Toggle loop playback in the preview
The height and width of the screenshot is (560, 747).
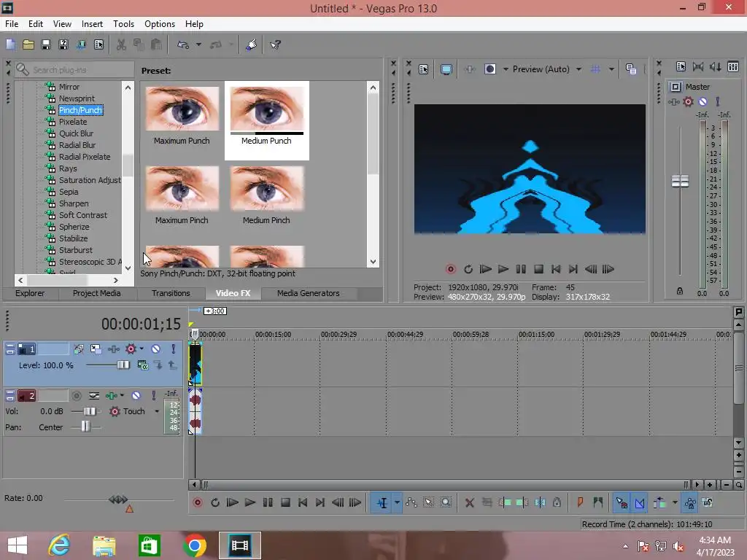pos(468,269)
